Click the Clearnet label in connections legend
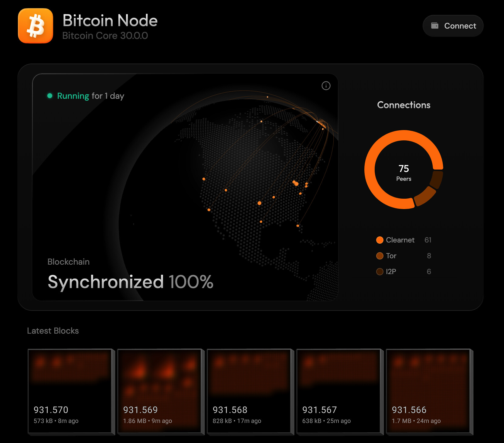504x443 pixels. coord(400,240)
